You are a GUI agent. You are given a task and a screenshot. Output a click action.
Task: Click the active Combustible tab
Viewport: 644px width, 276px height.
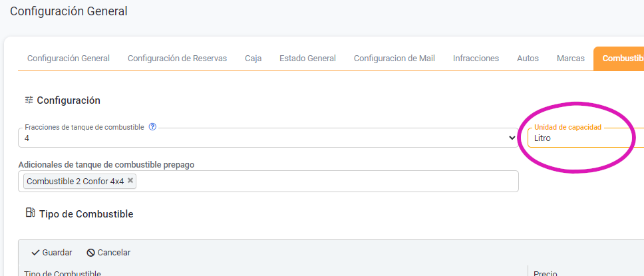(622, 59)
